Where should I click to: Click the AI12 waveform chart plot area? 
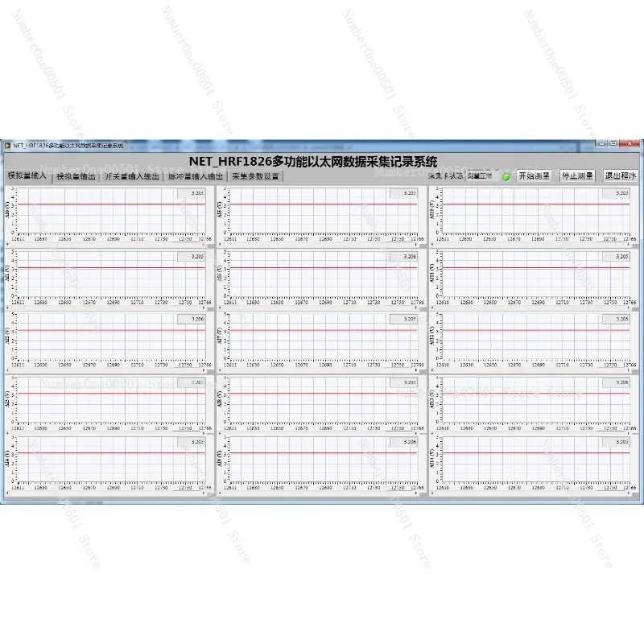pyautogui.click(x=535, y=336)
